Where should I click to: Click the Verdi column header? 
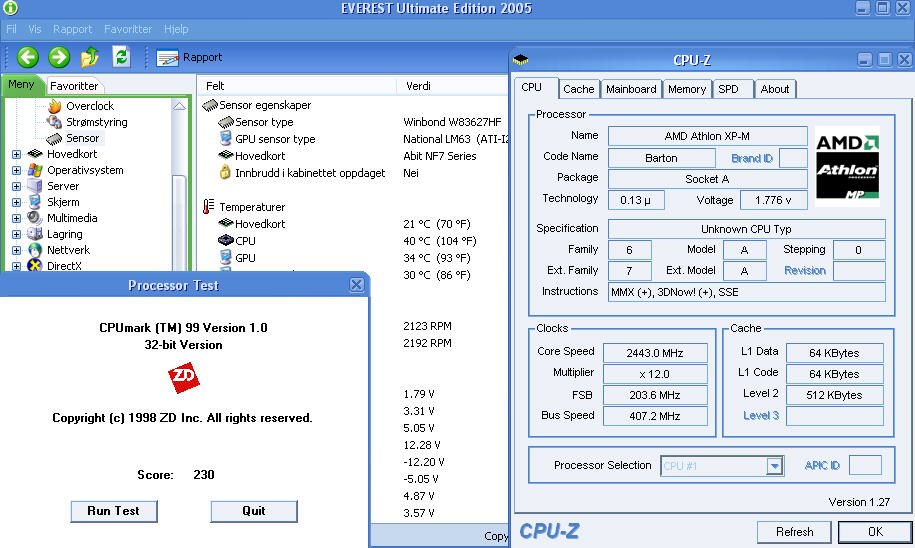453,86
